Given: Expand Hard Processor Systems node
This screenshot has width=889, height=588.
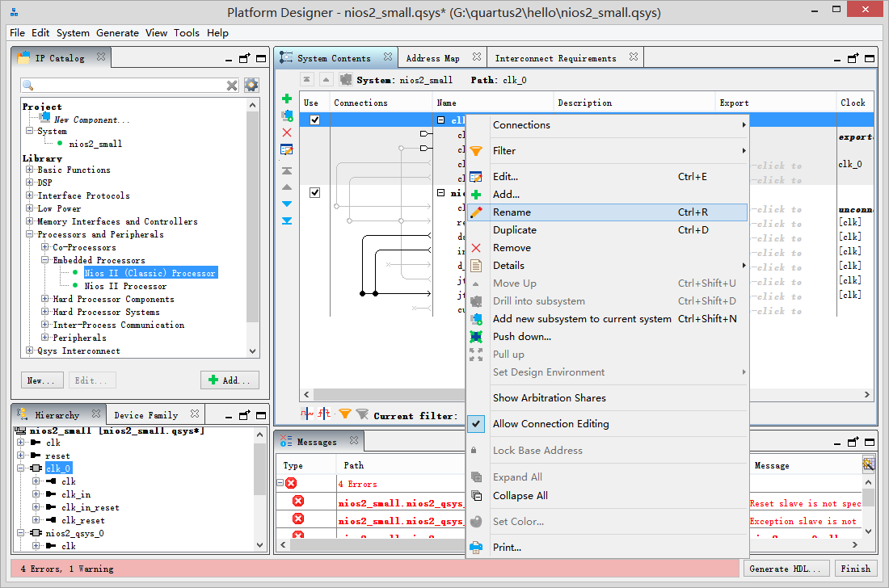Looking at the screenshot, I should (x=44, y=312).
